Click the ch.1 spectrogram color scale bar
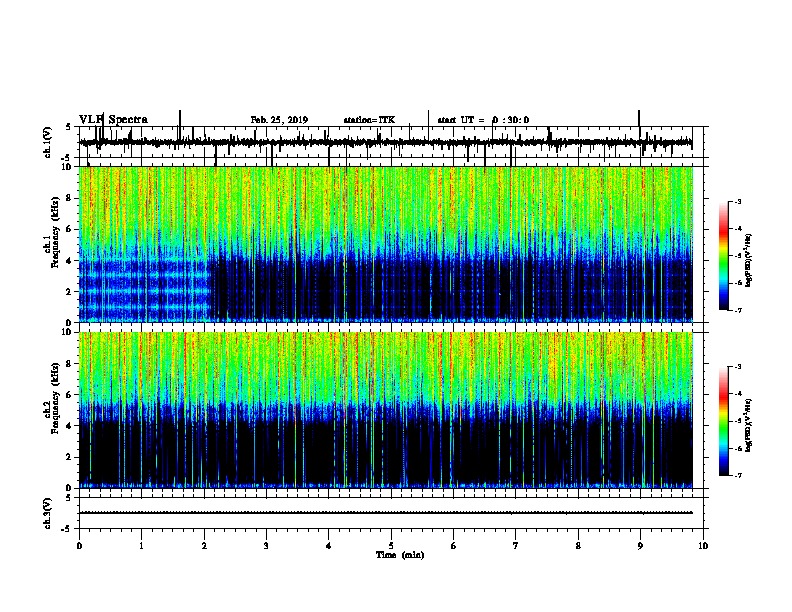The height and width of the screenshot is (612, 792). coord(723,256)
